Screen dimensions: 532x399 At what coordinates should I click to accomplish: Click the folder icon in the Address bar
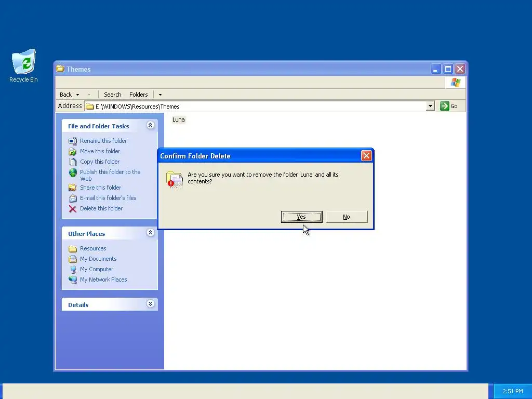pos(89,107)
